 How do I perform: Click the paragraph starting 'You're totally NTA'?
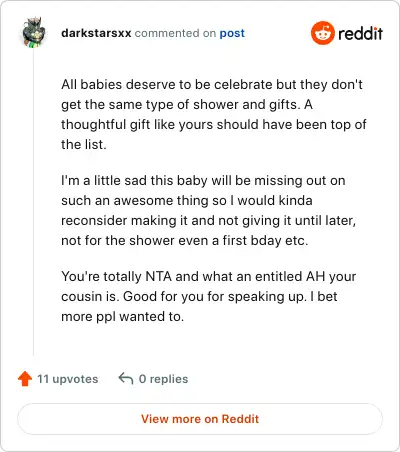(208, 296)
